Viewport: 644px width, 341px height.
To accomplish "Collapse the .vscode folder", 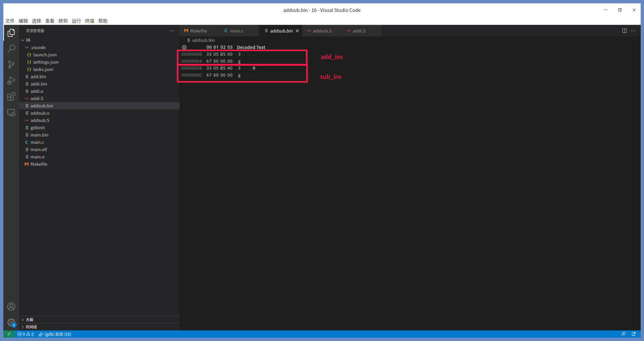I will point(27,48).
